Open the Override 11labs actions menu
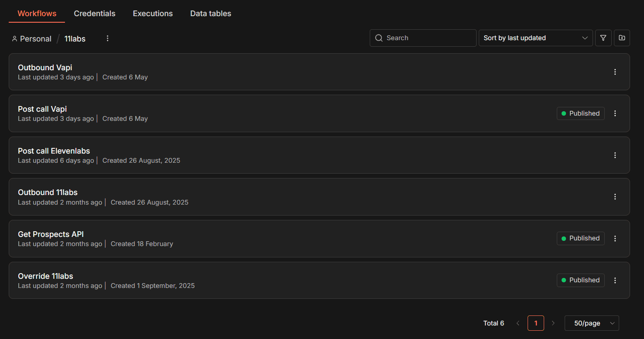The image size is (644, 339). coord(615,281)
